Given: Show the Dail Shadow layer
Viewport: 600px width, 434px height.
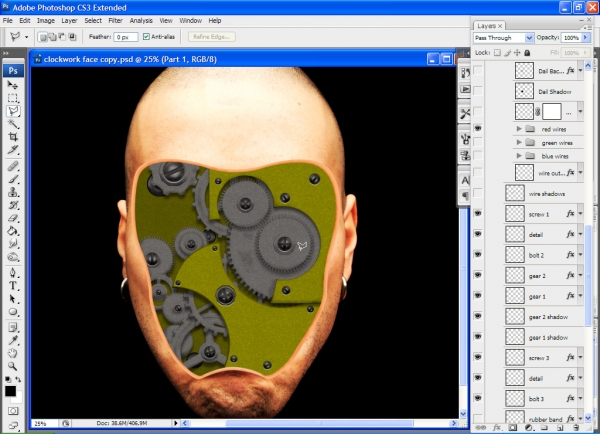Looking at the screenshot, I should click(x=478, y=91).
